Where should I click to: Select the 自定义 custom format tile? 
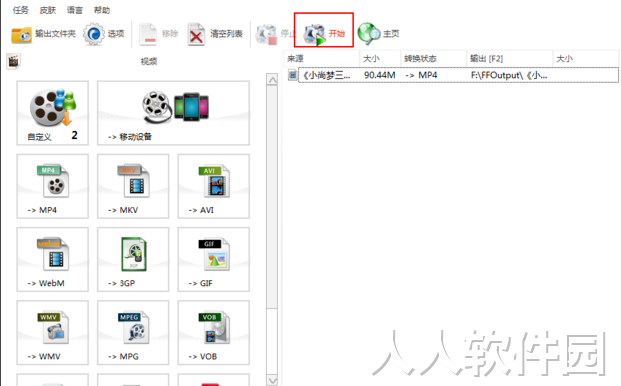pos(53,113)
